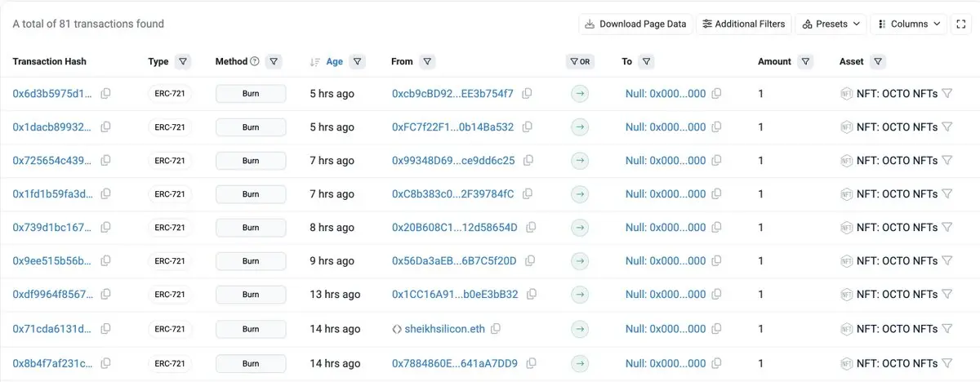Filter by OCTO NFTs asset in first row
Image resolution: width=980 pixels, height=382 pixels.
[x=947, y=94]
